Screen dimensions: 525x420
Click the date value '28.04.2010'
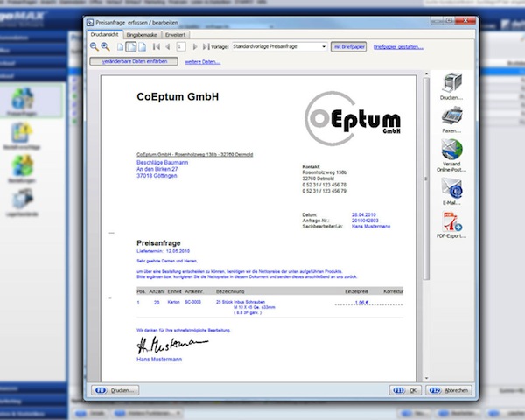[x=364, y=214]
